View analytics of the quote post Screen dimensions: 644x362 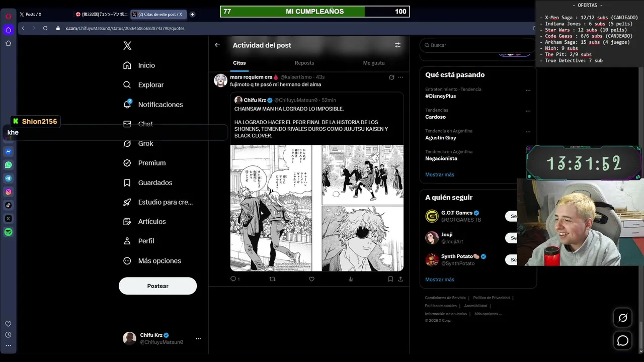tap(351, 279)
